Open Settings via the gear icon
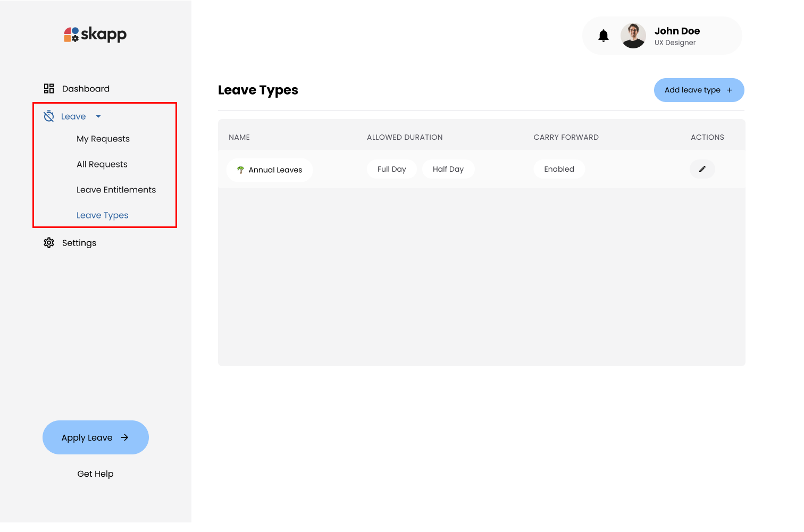 [x=48, y=242]
